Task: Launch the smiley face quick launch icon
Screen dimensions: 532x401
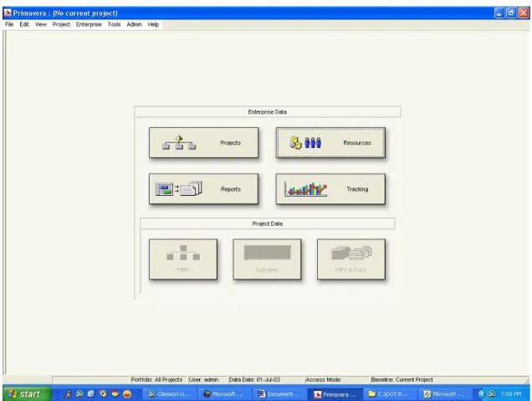Action: pyautogui.click(x=127, y=393)
